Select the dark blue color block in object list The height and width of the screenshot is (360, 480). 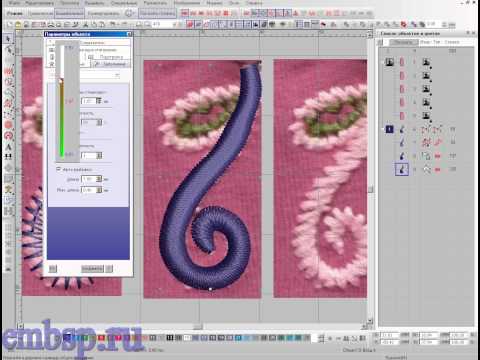click(389, 129)
